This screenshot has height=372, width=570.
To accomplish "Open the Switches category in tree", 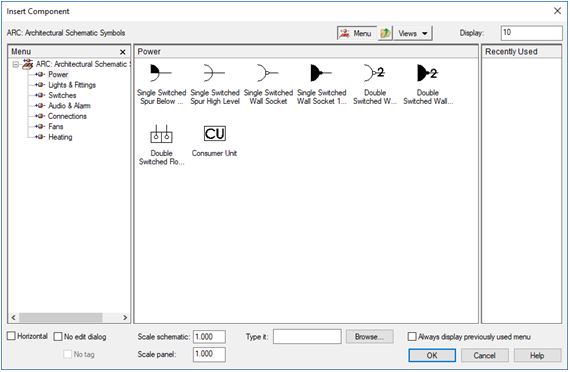I will 62,95.
